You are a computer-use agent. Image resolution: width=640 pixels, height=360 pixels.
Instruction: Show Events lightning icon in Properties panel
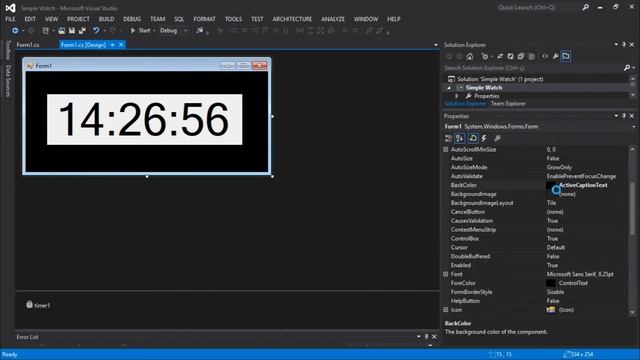(484, 138)
